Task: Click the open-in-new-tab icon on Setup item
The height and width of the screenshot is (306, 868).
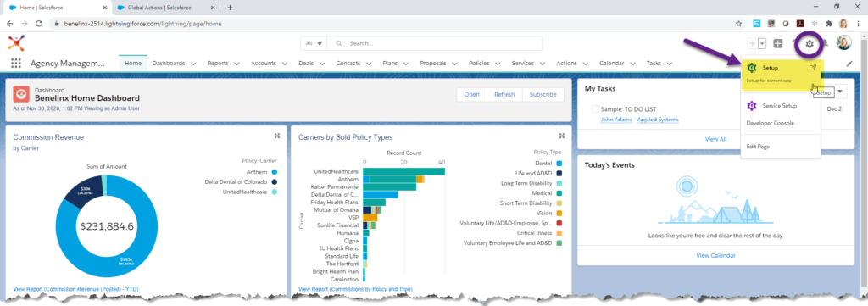Action: (813, 68)
